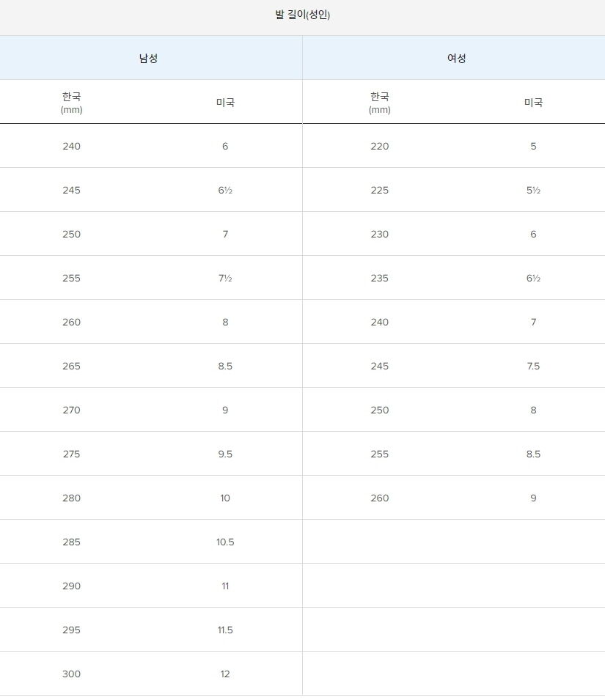605x700 pixels.
Task: Select the men's 270 mm cell
Action: coord(71,410)
